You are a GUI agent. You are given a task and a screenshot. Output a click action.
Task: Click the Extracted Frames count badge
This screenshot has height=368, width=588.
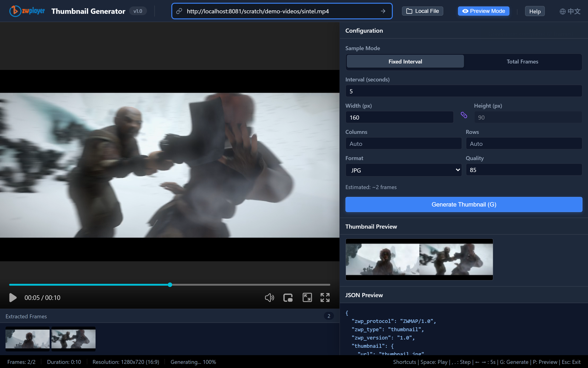coord(329,316)
